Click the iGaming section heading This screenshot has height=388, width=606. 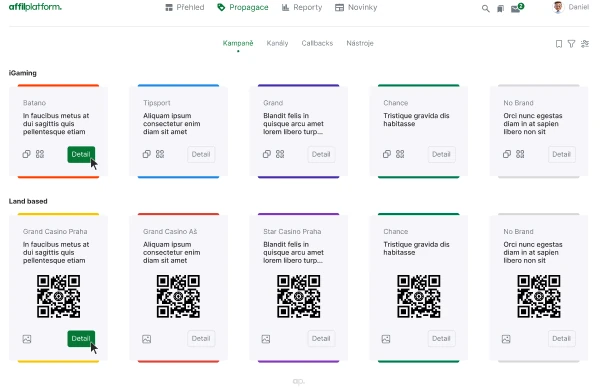[23, 73]
